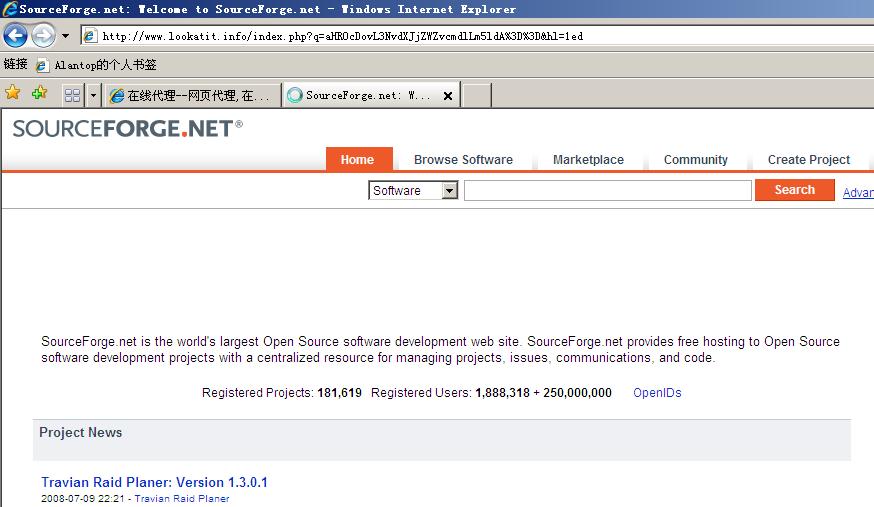Close the SourceForge.net tab
This screenshot has width=874, height=507.
point(448,96)
